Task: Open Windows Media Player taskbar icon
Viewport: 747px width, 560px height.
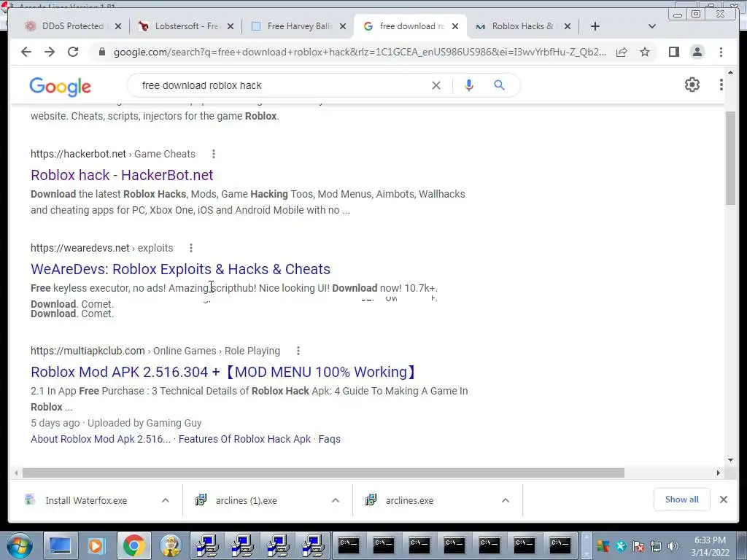Action: pyautogui.click(x=96, y=545)
